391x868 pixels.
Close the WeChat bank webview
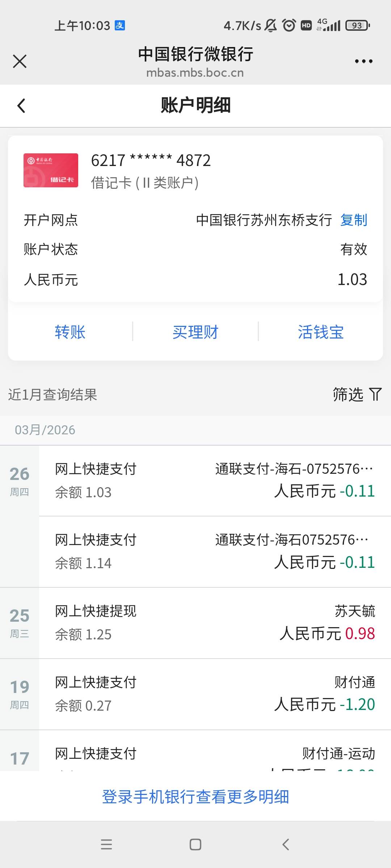point(20,61)
